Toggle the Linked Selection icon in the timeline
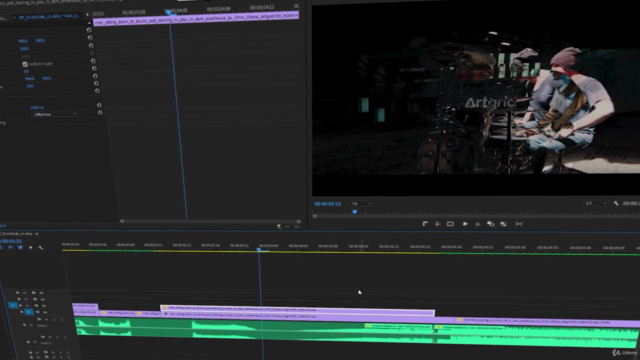640x360 pixels. click(20, 247)
